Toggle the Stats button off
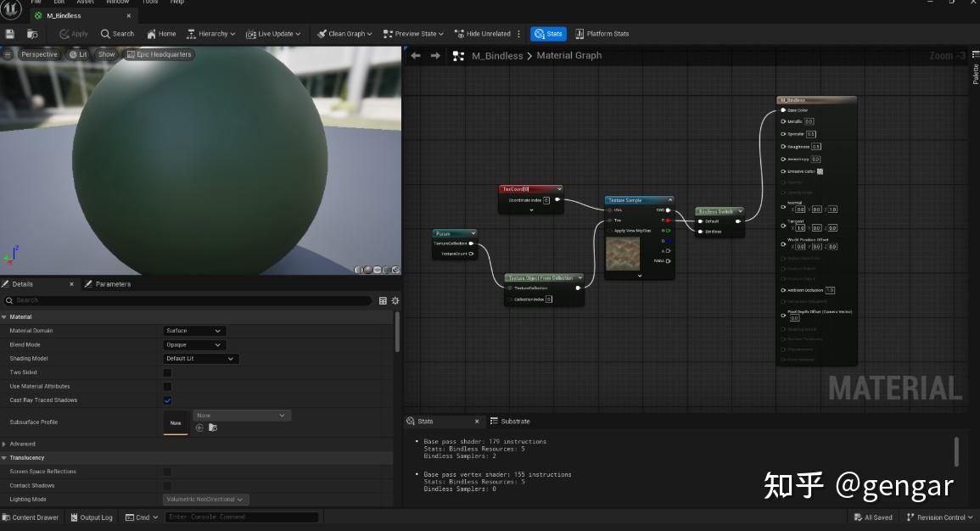The image size is (980, 531). click(548, 34)
